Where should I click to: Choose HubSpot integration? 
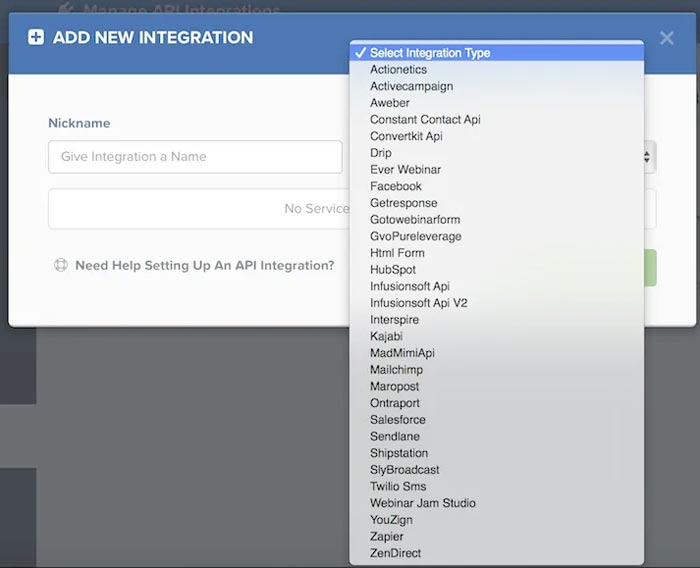(x=496, y=270)
